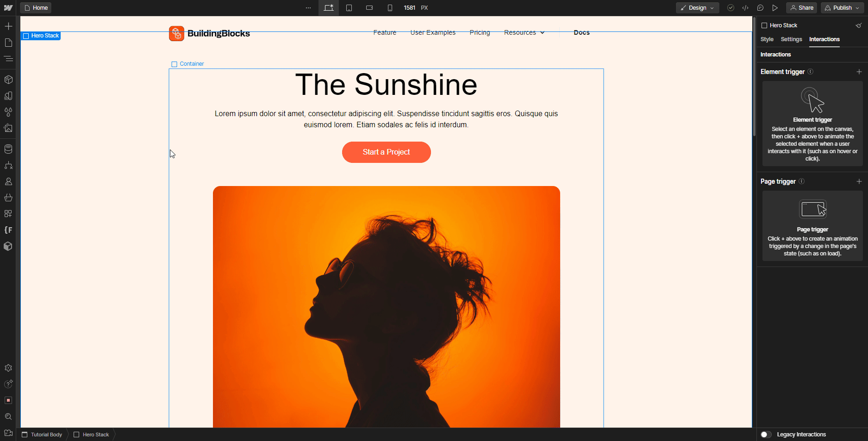
Task: Toggle the Legacy Interactions switch
Action: coord(766,435)
